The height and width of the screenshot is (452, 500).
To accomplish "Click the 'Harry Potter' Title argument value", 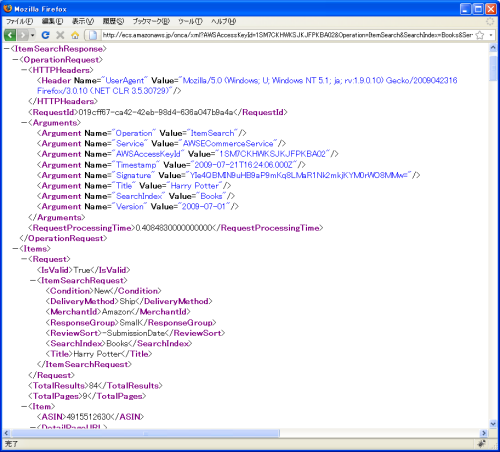I will pyautogui.click(x=195, y=186).
